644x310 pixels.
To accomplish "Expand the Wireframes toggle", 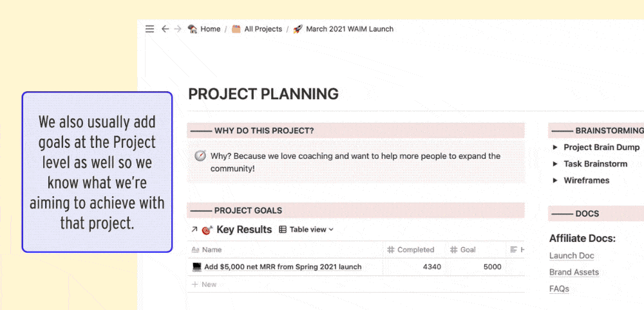I will pos(555,181).
